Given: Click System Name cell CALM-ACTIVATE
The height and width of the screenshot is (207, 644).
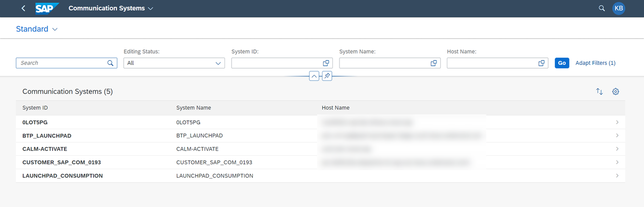Looking at the screenshot, I should point(198,149).
